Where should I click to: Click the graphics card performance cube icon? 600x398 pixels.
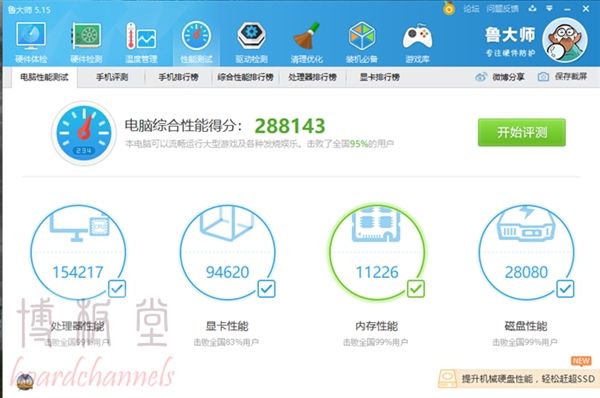[x=227, y=224]
